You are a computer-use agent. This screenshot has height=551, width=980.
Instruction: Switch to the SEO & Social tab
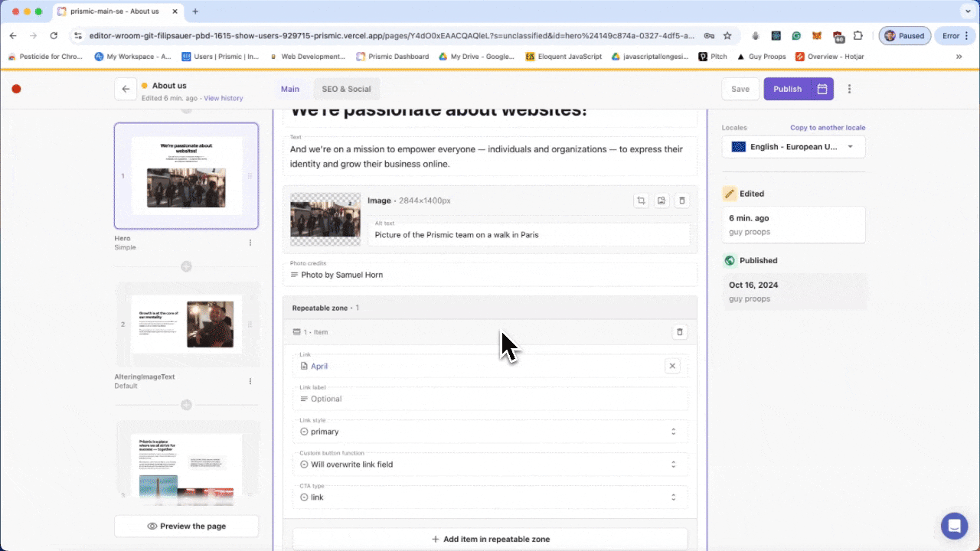[346, 89]
